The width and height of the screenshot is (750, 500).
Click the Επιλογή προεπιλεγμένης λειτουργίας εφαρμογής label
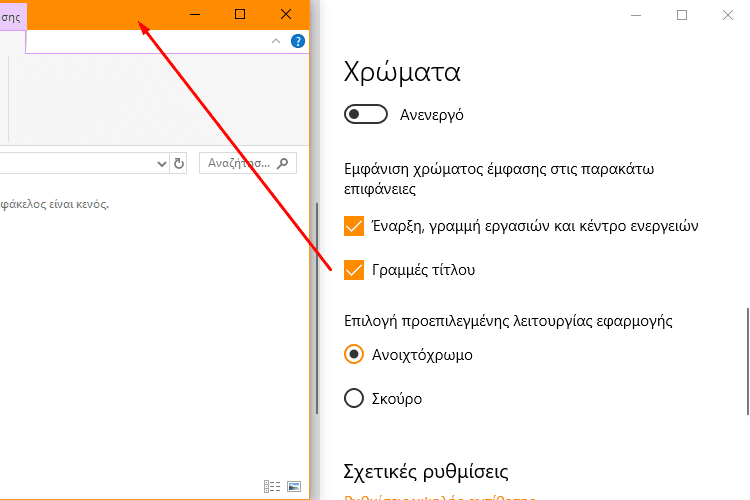[x=508, y=321]
